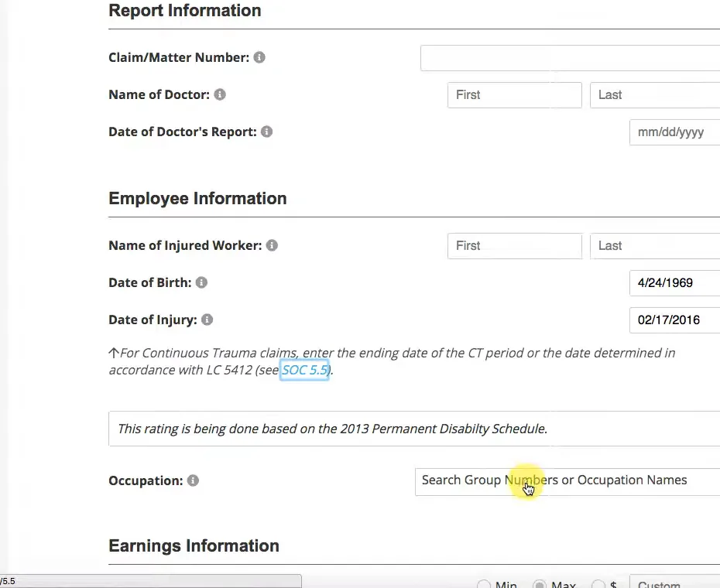
Task: Choose the $ earnings radio button
Action: pyautogui.click(x=598, y=585)
